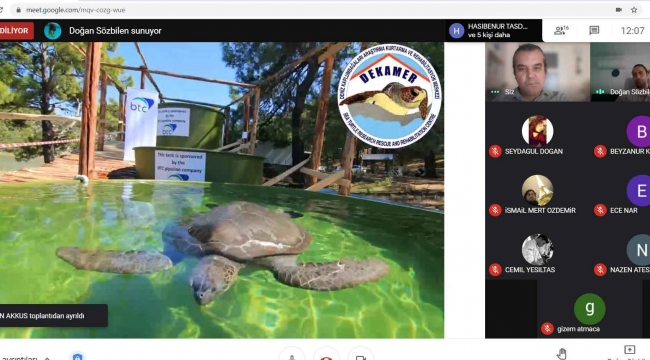This screenshot has width=650, height=360.
Task: Click the presented turtle slide
Action: coord(222,190)
